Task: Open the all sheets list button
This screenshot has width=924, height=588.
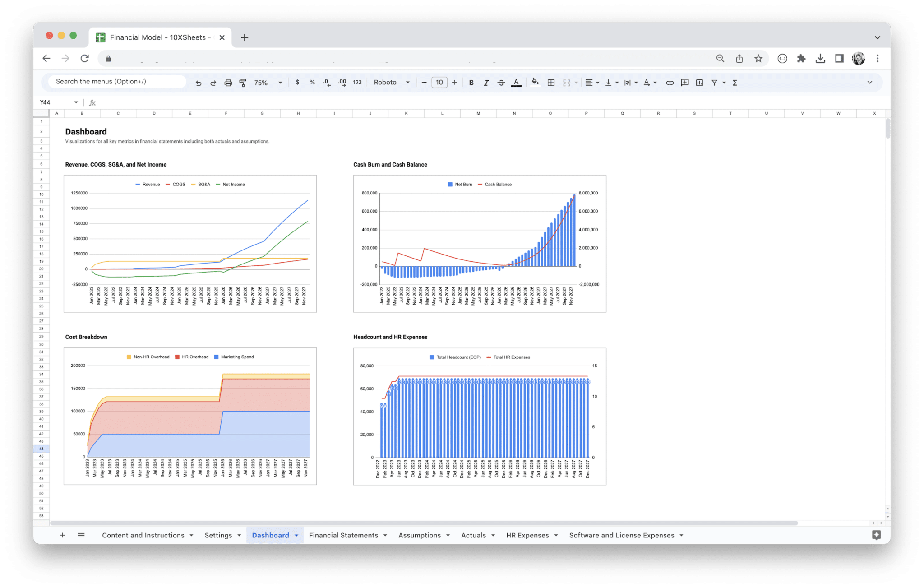Action: (x=81, y=535)
